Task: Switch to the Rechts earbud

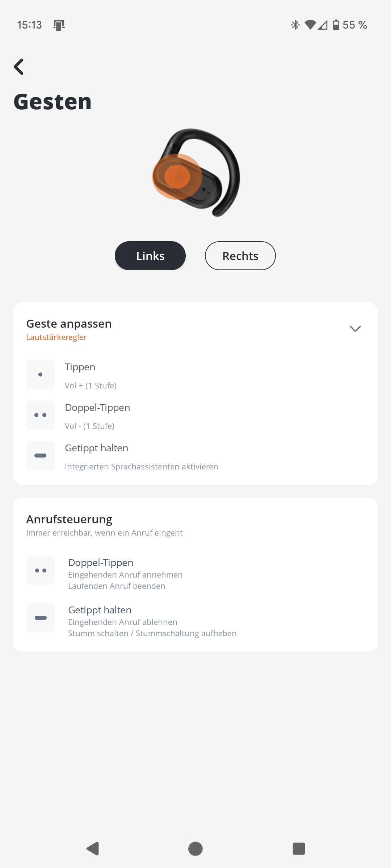Action: coord(240,256)
